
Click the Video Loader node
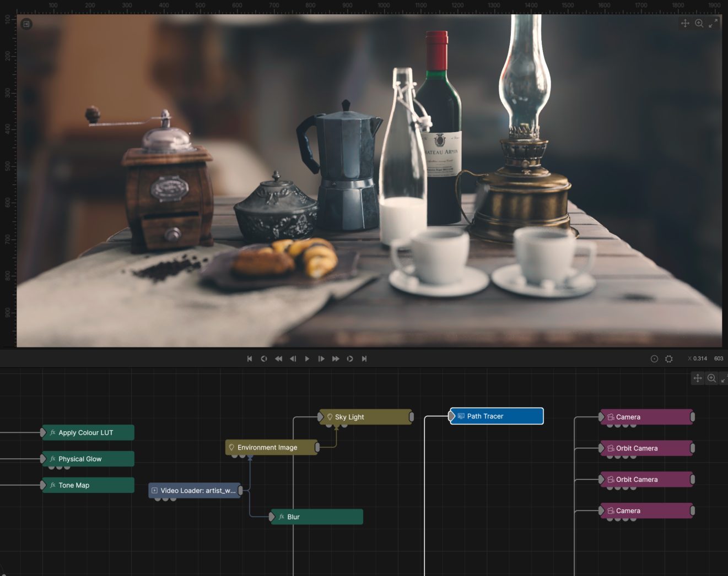195,490
